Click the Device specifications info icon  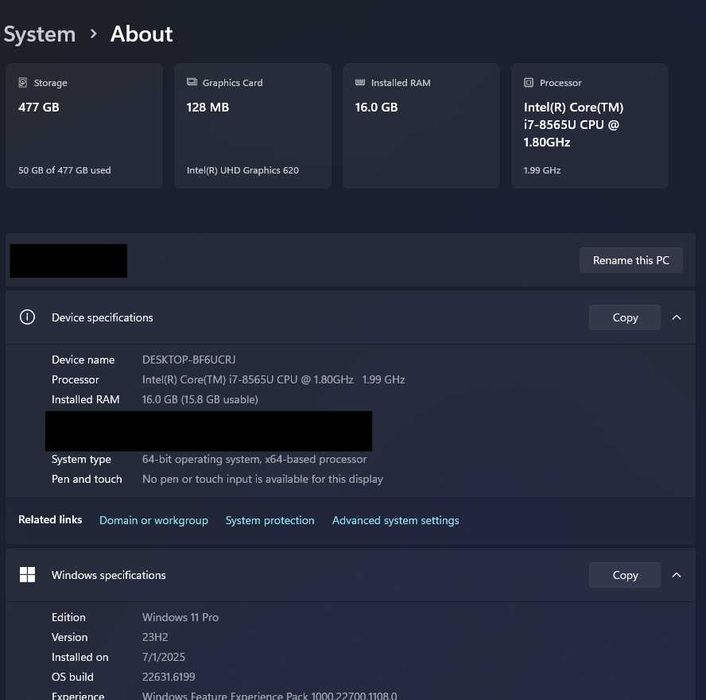click(x=27, y=317)
